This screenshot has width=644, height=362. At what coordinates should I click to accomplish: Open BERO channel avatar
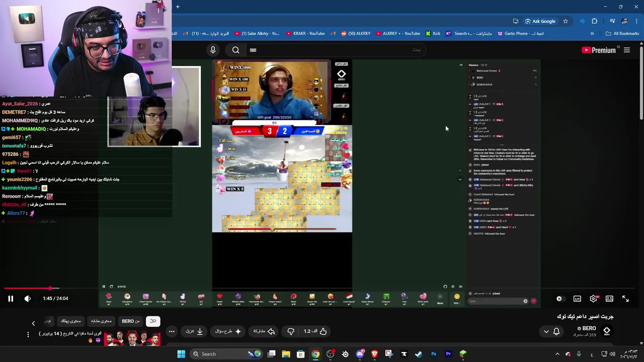click(x=607, y=331)
